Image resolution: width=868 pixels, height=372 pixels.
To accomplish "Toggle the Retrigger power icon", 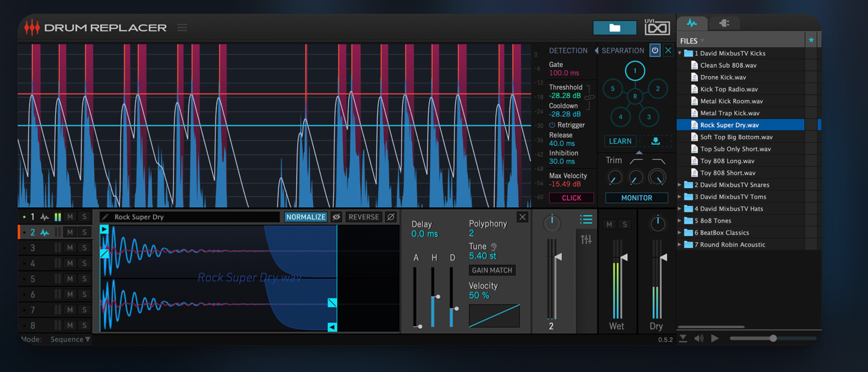I will coord(552,125).
